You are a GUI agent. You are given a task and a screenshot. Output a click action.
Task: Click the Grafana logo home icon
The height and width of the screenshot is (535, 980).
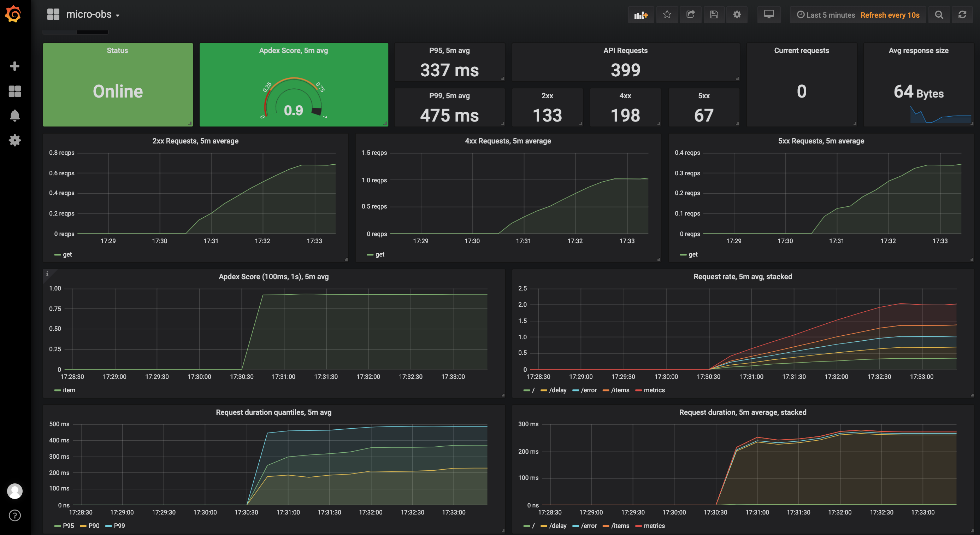pyautogui.click(x=14, y=14)
